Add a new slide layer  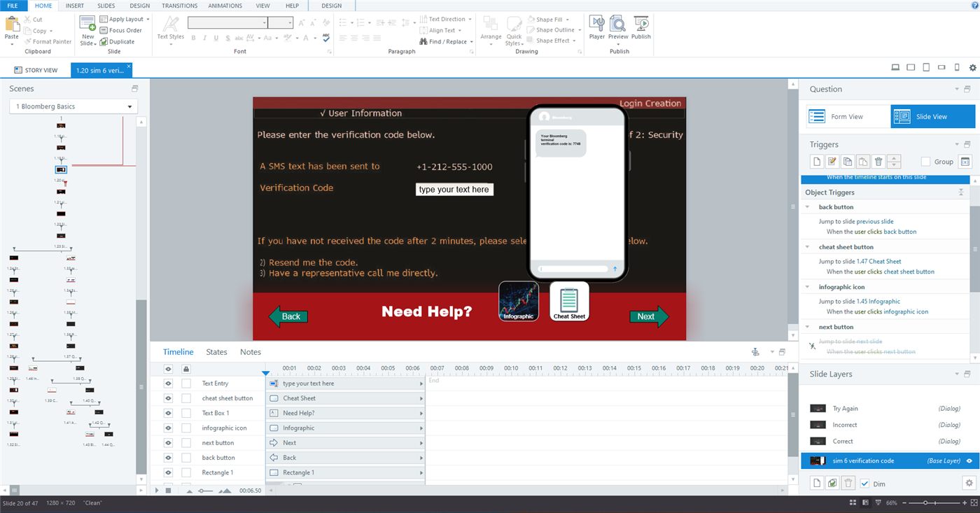816,483
